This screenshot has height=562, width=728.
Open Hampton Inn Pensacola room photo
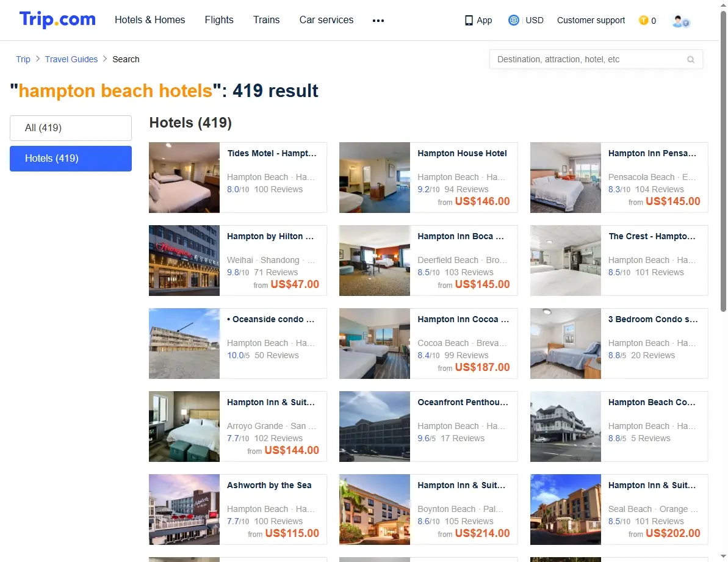pyautogui.click(x=566, y=178)
